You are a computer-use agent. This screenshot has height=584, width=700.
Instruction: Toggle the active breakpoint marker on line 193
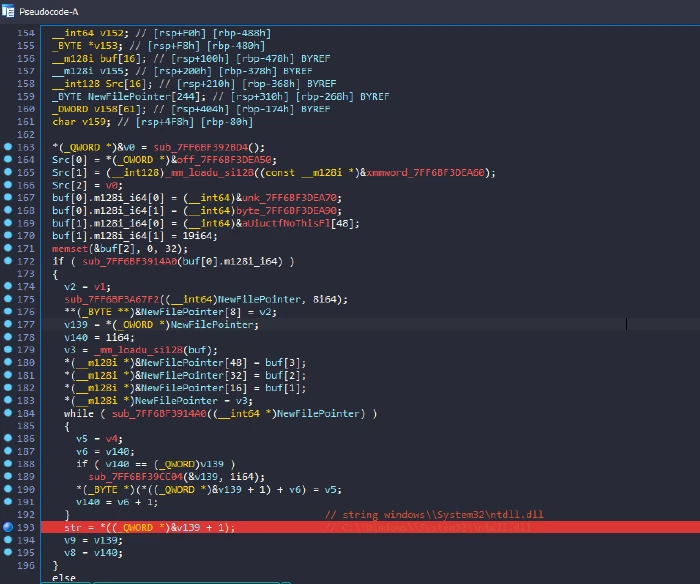point(8,527)
